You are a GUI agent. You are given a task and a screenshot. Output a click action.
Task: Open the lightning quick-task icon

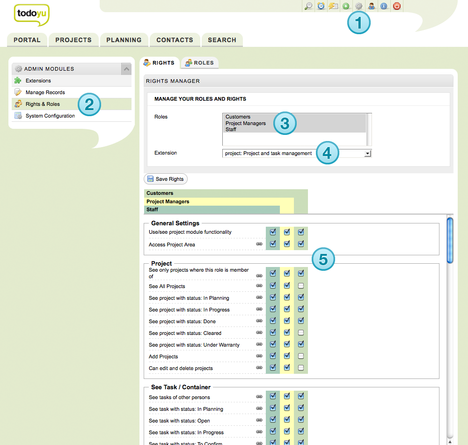(x=333, y=6)
